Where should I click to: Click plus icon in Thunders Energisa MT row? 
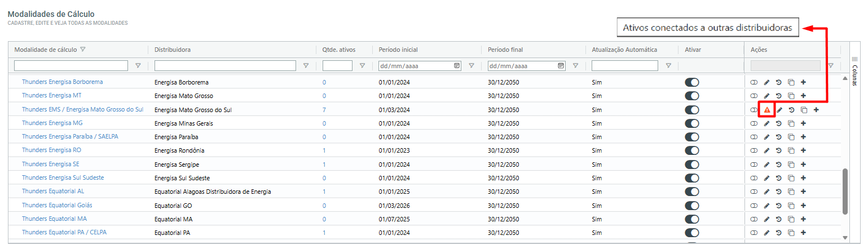804,96
